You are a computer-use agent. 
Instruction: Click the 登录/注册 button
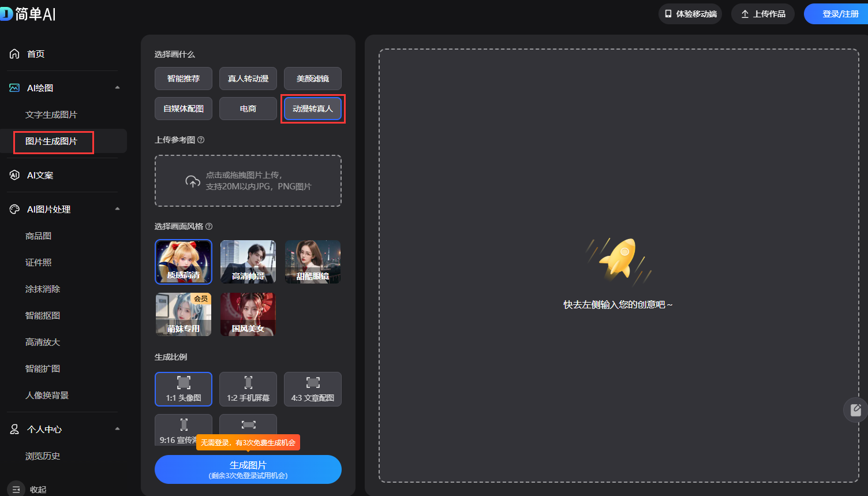[x=837, y=14]
